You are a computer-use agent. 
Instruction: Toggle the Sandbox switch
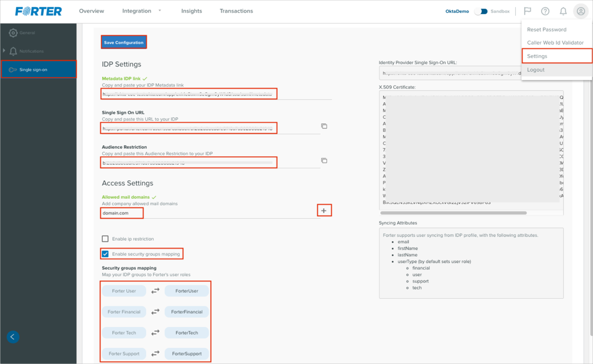click(x=481, y=11)
